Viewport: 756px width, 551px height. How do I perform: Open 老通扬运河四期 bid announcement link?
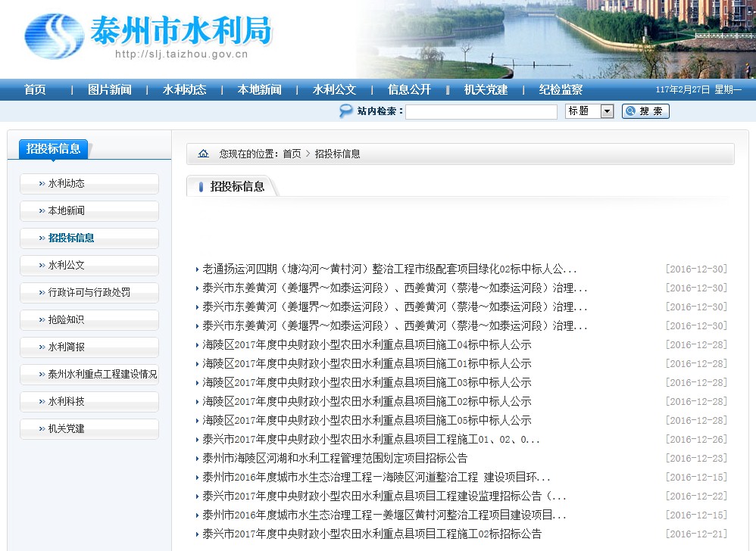point(389,269)
